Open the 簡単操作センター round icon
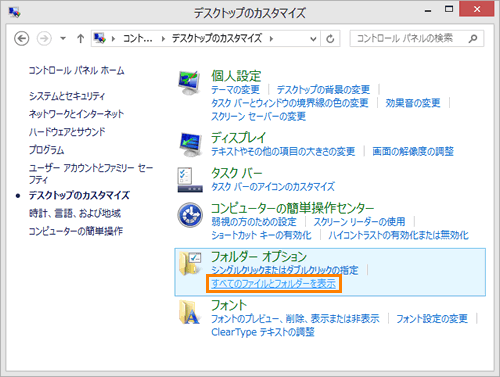This screenshot has width=500, height=377. pyautogui.click(x=190, y=215)
